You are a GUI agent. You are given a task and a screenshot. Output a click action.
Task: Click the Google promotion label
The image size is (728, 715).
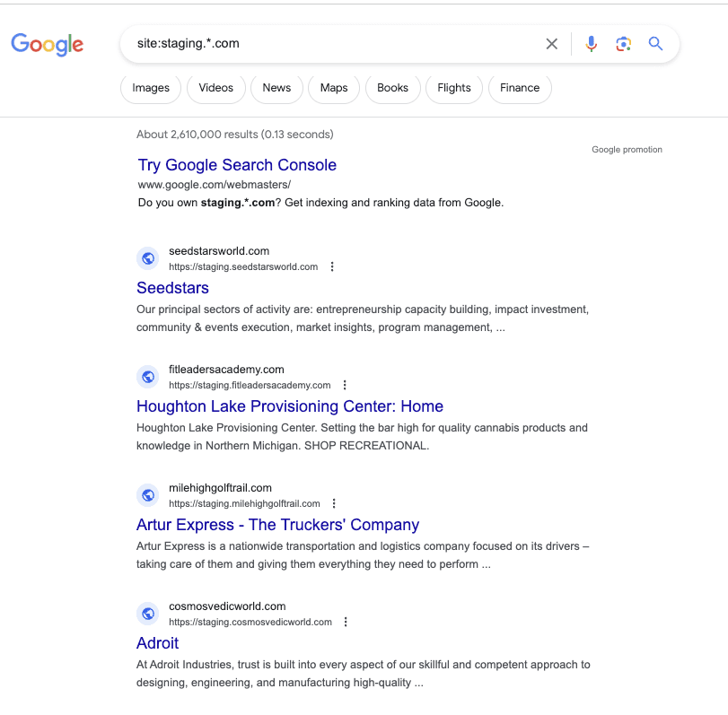click(x=626, y=149)
